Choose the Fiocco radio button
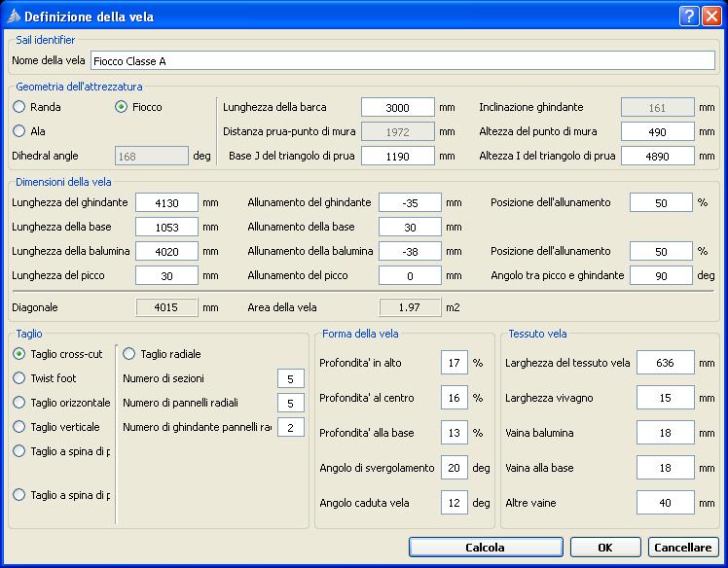Image resolution: width=728 pixels, height=568 pixels. coord(122,107)
